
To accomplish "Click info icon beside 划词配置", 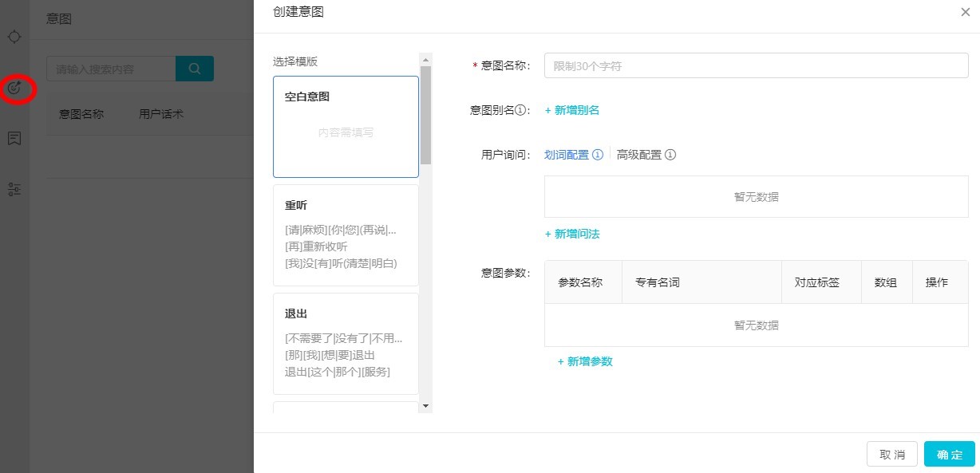I will pos(598,155).
